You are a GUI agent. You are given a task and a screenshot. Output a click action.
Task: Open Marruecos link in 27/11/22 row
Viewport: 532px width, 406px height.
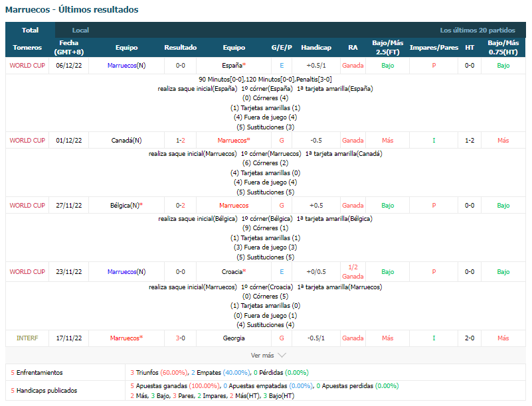point(234,206)
